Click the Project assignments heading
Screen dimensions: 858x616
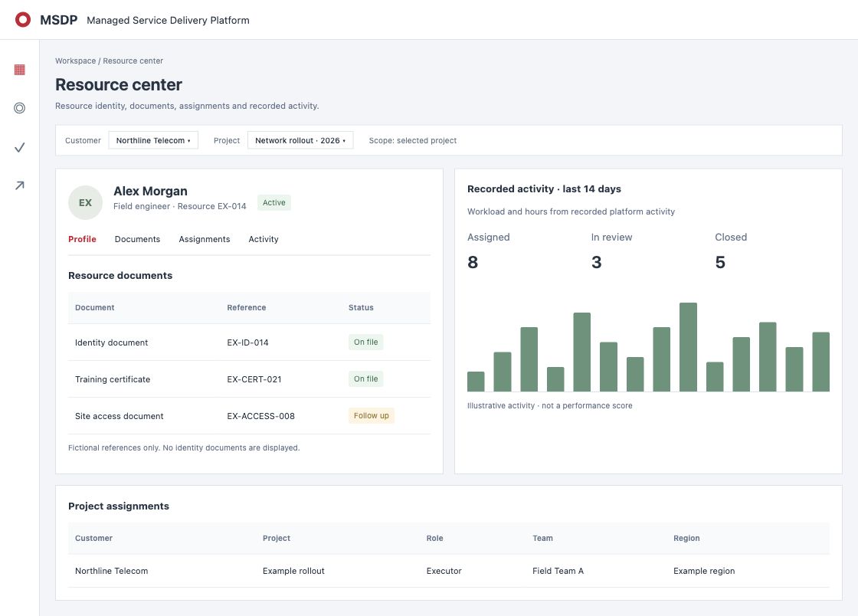pos(118,506)
